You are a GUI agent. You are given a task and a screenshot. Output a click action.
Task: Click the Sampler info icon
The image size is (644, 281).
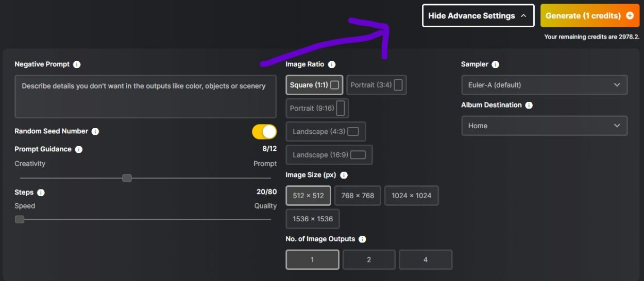coord(495,65)
